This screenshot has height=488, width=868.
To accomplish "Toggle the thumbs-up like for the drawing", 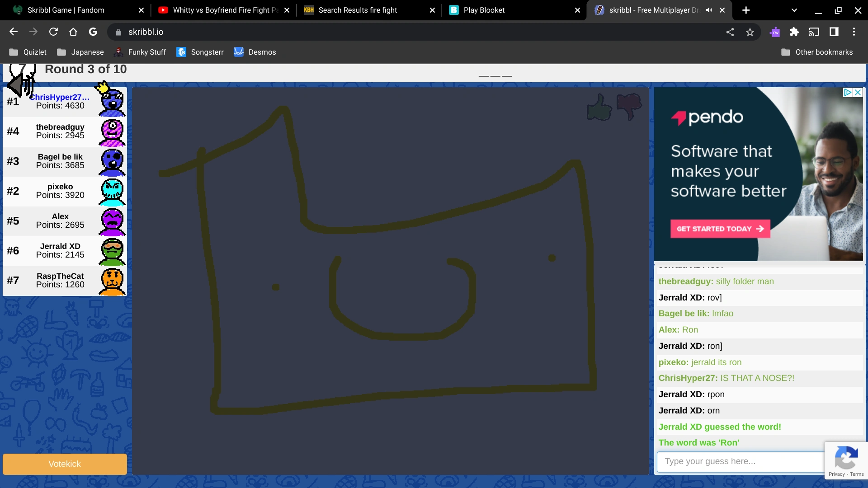I will point(599,107).
